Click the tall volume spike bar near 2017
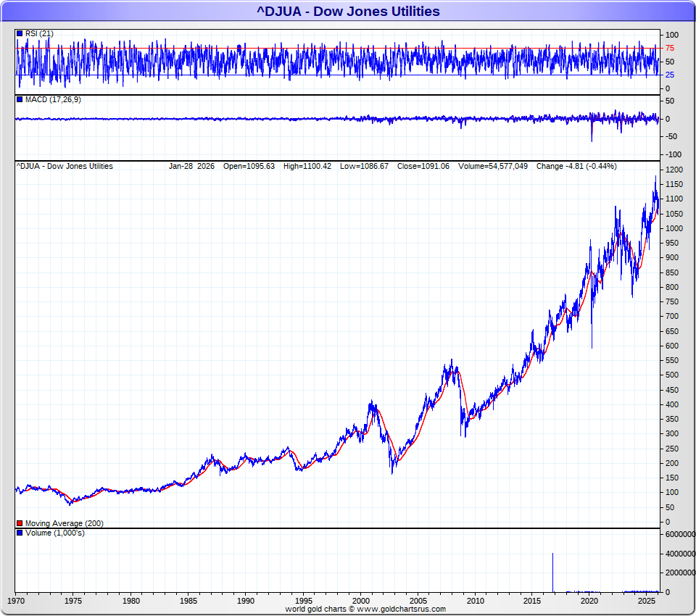The height and width of the screenshot is (616, 696). [552, 573]
